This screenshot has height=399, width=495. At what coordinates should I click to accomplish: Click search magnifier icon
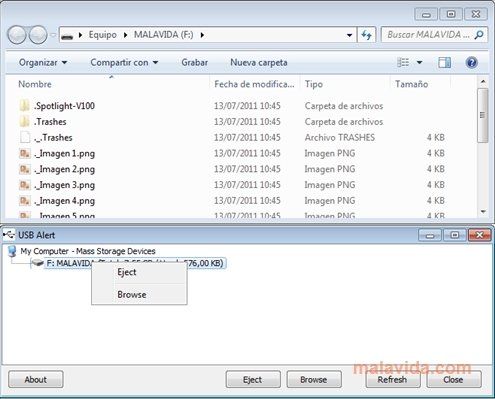coord(479,35)
